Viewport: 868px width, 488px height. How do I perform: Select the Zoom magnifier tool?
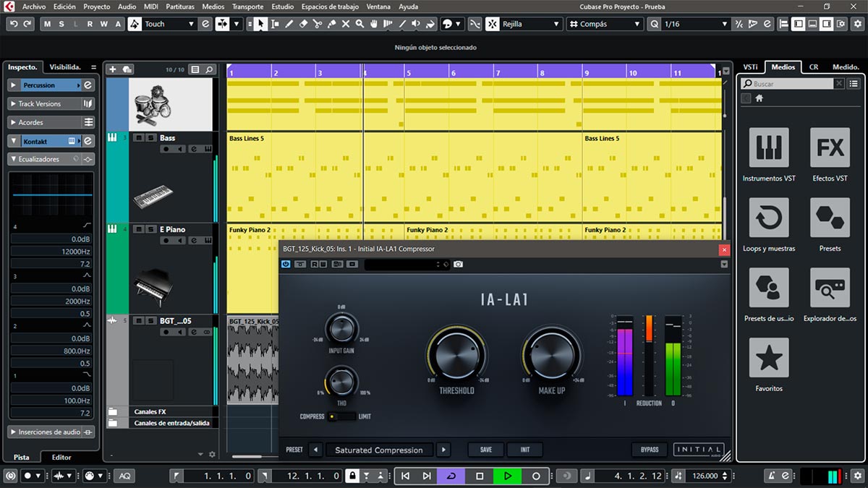pyautogui.click(x=360, y=24)
